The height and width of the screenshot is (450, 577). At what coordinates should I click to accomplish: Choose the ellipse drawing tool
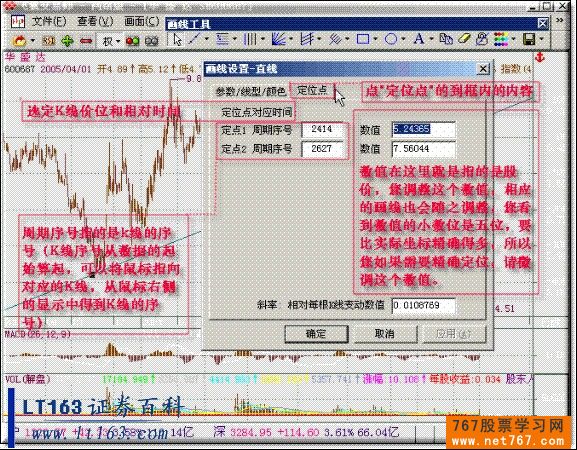click(391, 39)
